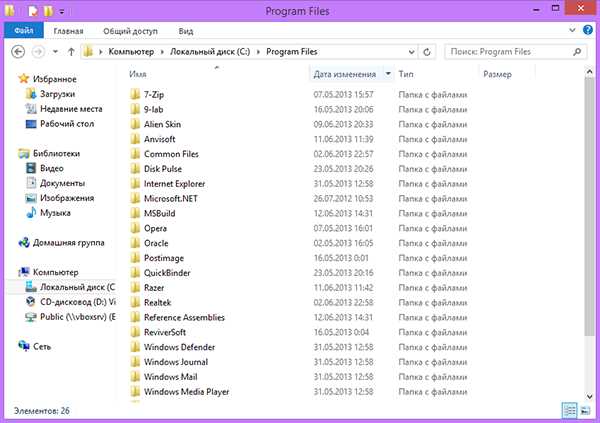Select the Библиотеки node in navigation pane
The image size is (600, 423).
point(56,154)
